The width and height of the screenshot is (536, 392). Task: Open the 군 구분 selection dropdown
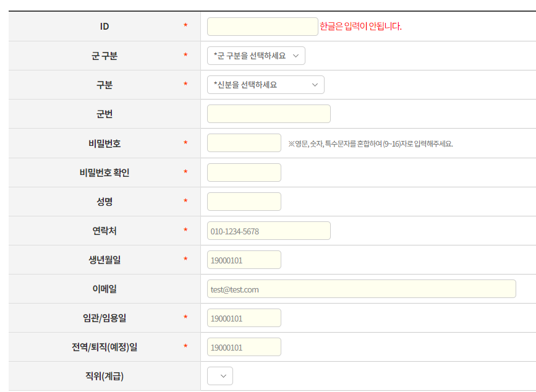pyautogui.click(x=256, y=56)
